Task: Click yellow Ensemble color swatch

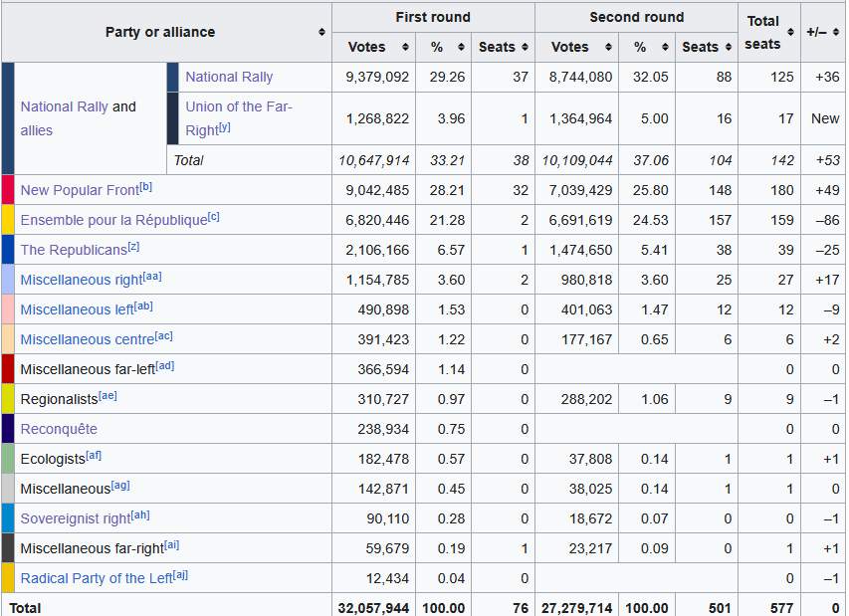Action: tap(8, 220)
